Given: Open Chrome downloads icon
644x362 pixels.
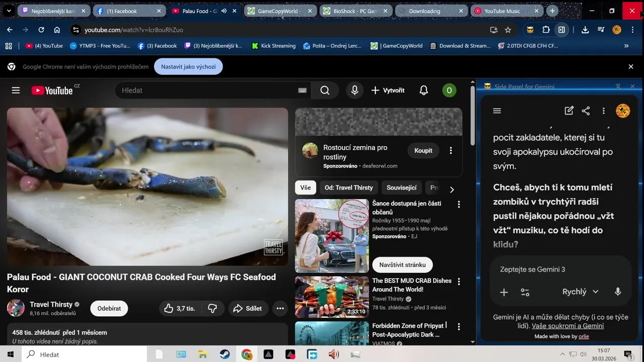Looking at the screenshot, I should [585, 30].
